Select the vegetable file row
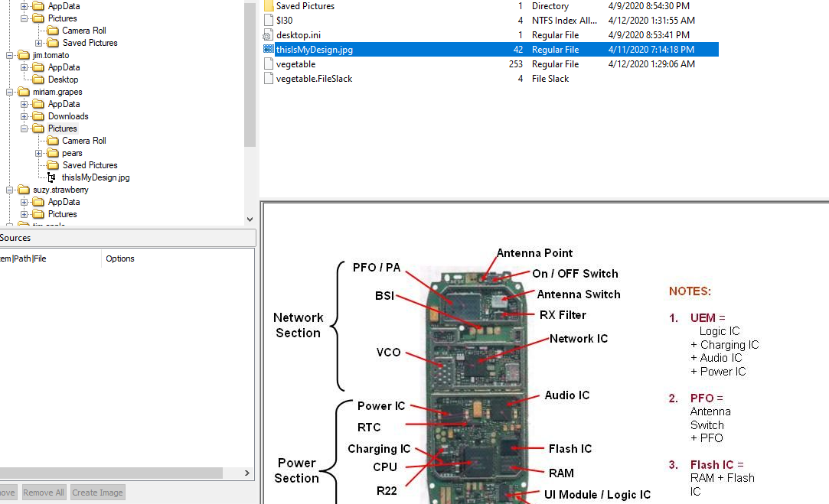This screenshot has height=504, width=829. [x=295, y=64]
